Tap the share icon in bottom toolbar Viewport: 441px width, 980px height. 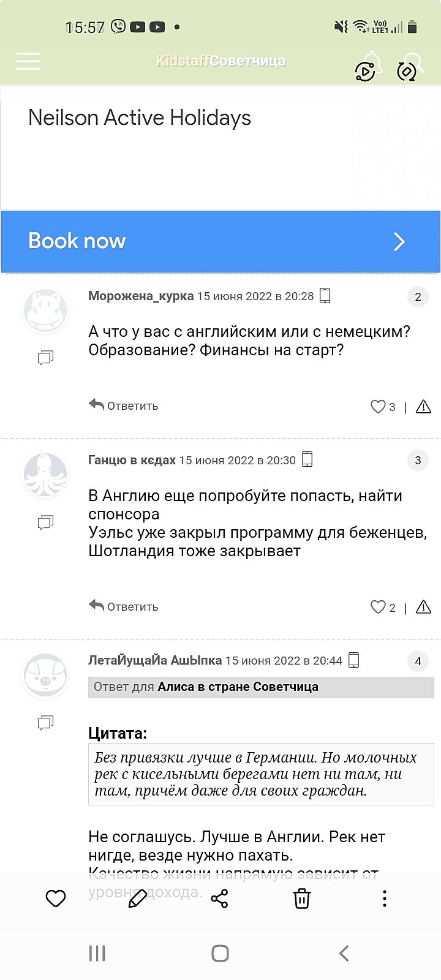click(219, 899)
